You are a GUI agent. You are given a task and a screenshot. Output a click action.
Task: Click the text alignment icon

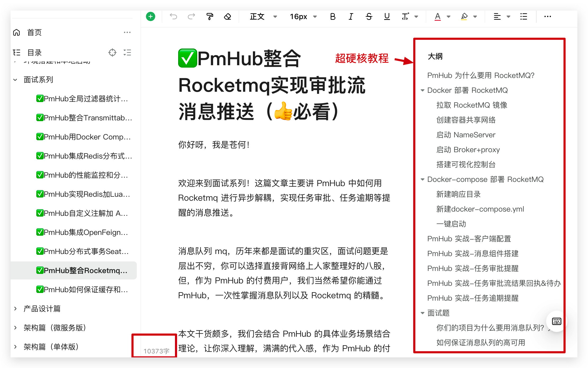click(x=497, y=16)
